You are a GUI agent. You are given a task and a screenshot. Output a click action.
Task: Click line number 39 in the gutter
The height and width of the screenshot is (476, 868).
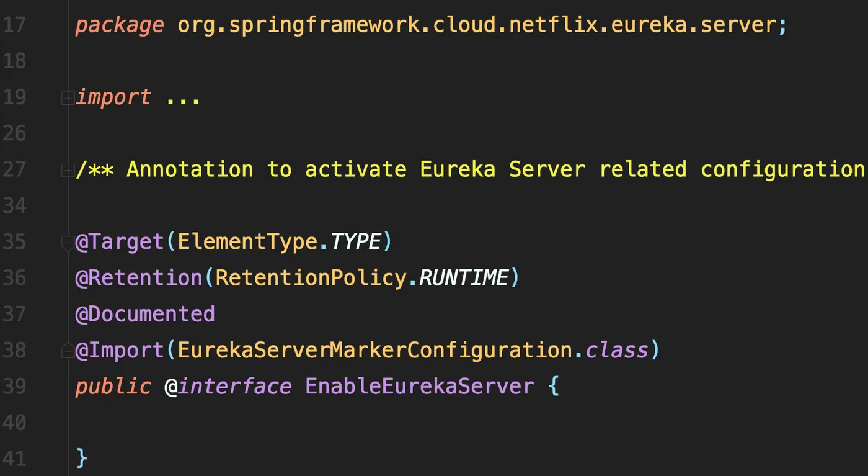[x=14, y=386]
